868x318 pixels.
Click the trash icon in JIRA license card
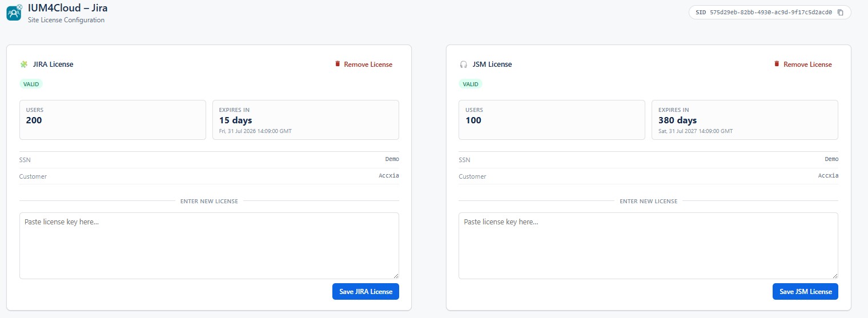[337, 64]
